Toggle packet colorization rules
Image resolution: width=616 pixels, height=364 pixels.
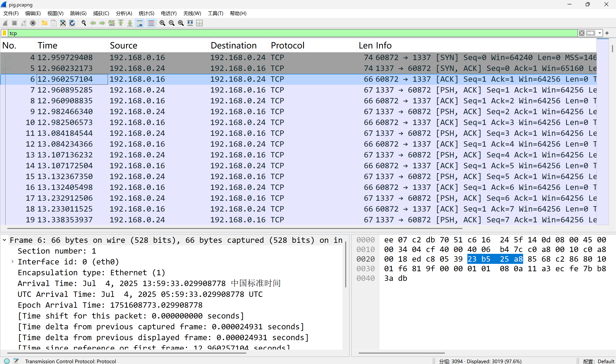click(151, 23)
